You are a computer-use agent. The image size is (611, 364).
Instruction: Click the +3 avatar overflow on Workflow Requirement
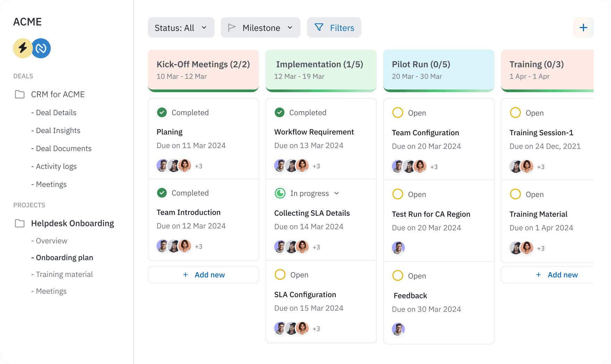tap(316, 166)
